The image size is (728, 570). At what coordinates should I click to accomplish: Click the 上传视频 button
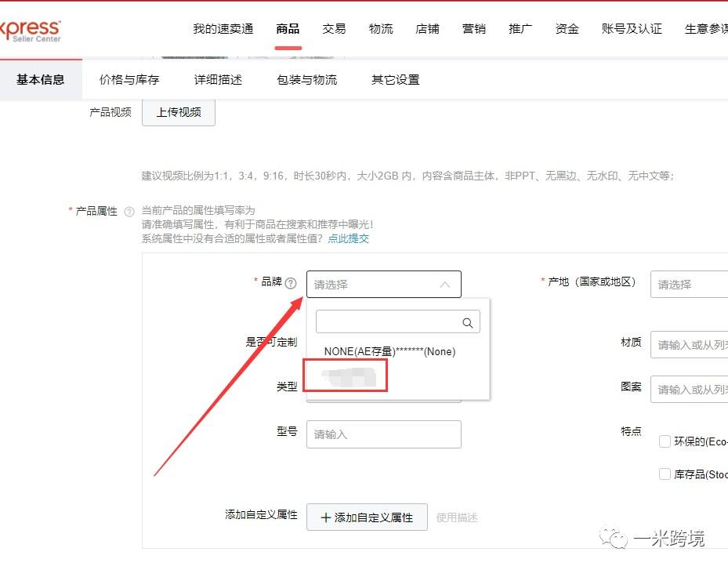tap(179, 112)
